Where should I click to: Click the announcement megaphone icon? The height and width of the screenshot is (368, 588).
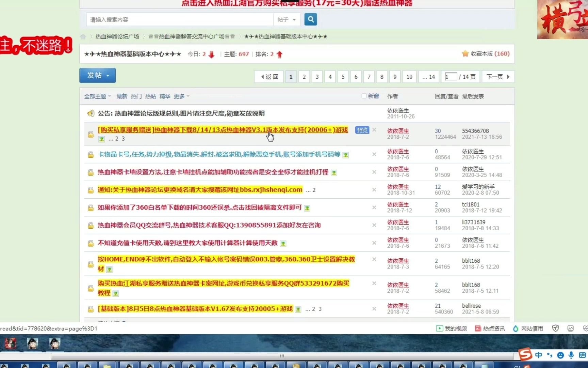(x=91, y=113)
